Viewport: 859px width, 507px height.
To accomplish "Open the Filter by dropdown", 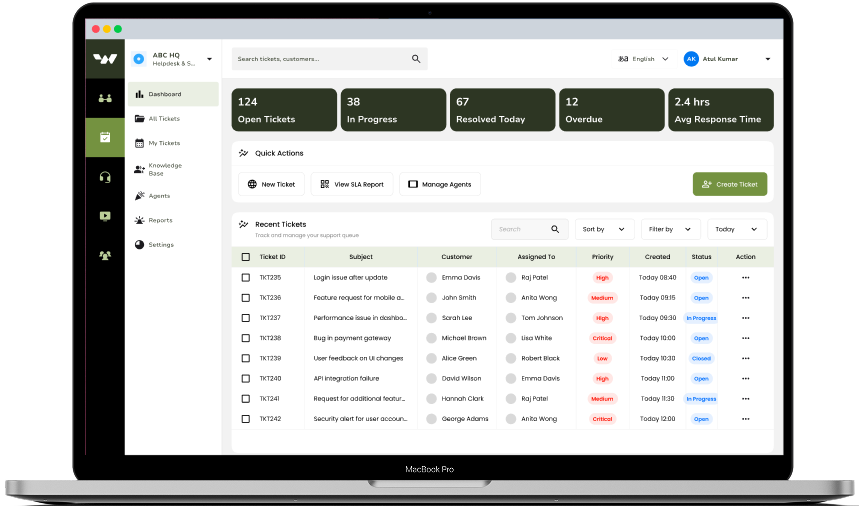I will (671, 229).
